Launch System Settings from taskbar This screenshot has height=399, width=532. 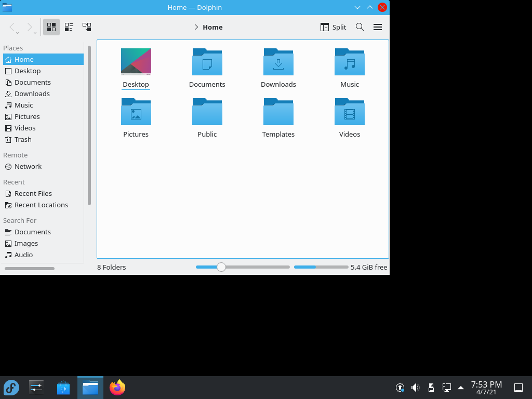point(36,388)
